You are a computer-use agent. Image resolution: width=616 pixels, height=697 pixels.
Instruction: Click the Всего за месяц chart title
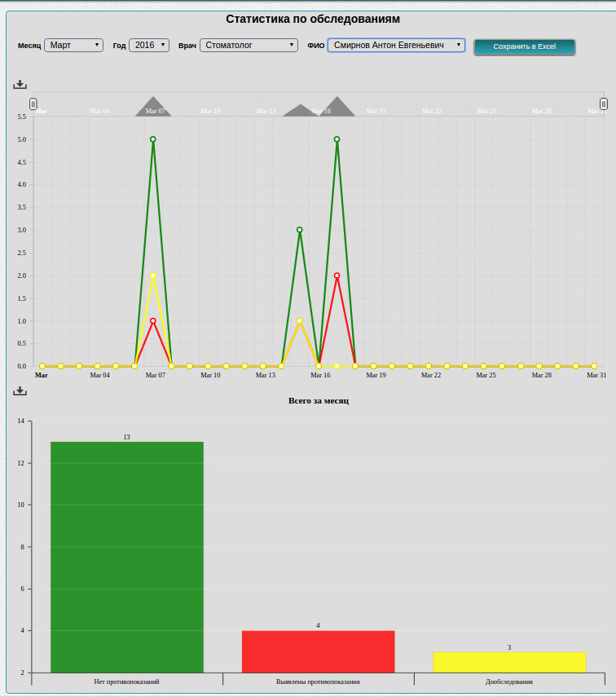(319, 401)
